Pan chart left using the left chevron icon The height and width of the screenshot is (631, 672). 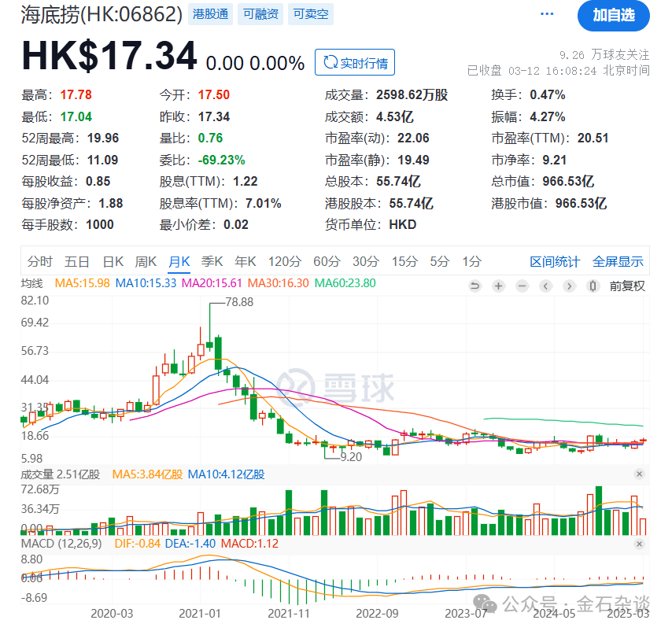point(545,286)
